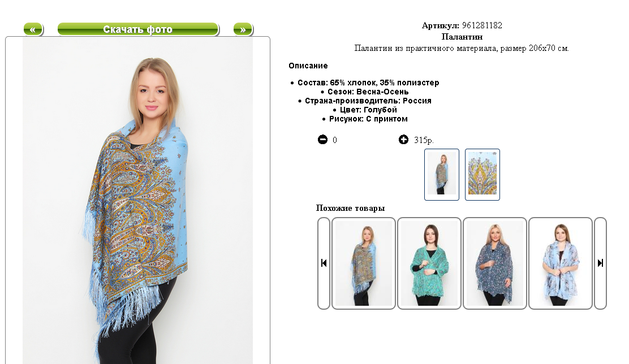
Task: Click the article number 961281182
Action: 482,25
